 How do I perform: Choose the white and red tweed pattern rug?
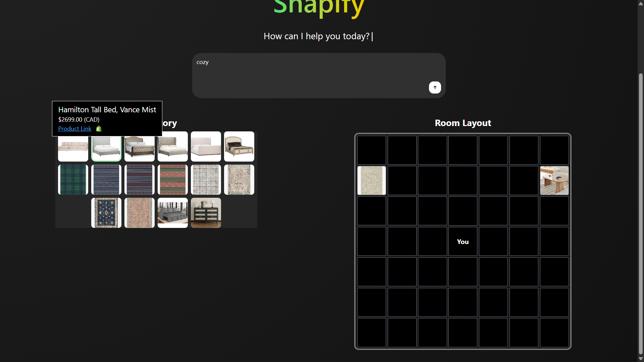pyautogui.click(x=206, y=180)
